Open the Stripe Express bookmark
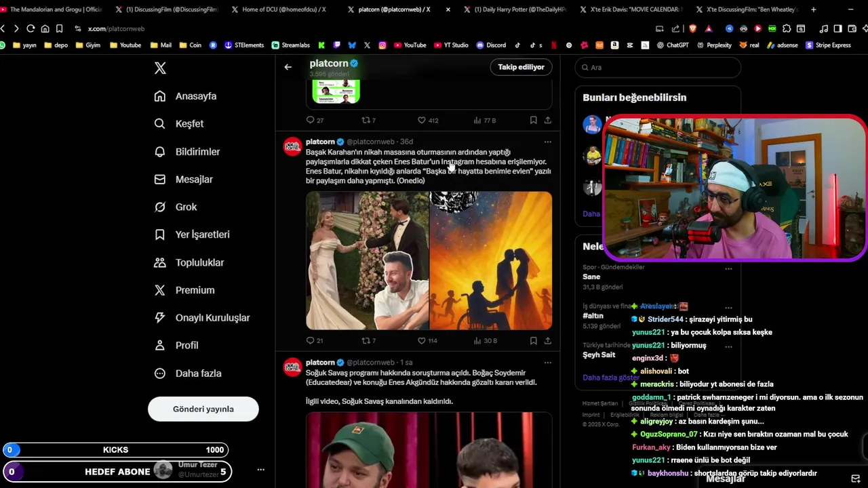Screen dimensions: 868x488 tap(828, 45)
